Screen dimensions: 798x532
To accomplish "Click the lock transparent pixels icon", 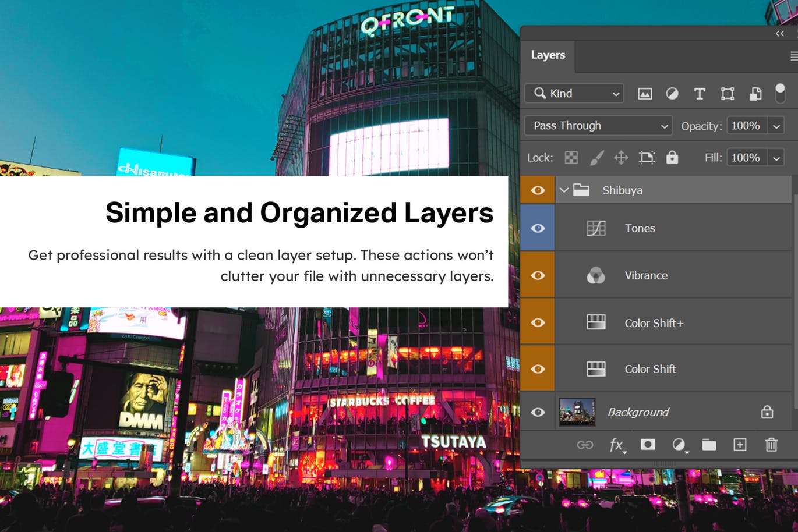I will (x=571, y=158).
